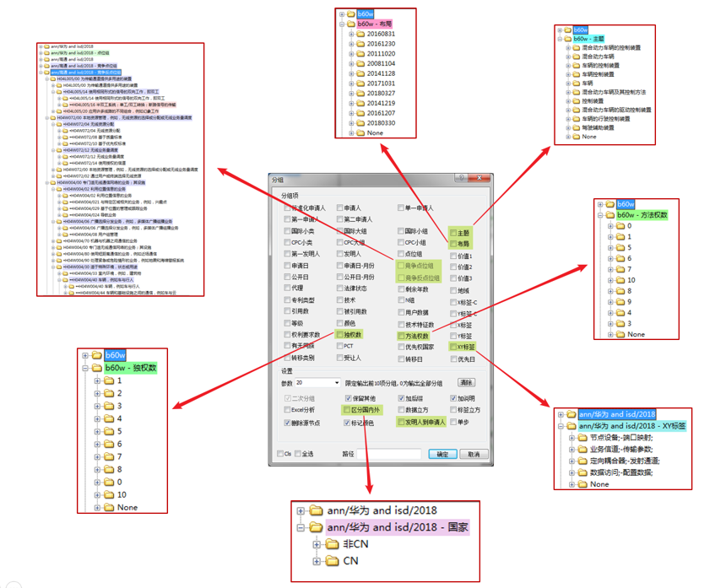Click folder icon next to 节点设备;-端口映射;
The width and height of the screenshot is (715, 588).
tap(582, 438)
